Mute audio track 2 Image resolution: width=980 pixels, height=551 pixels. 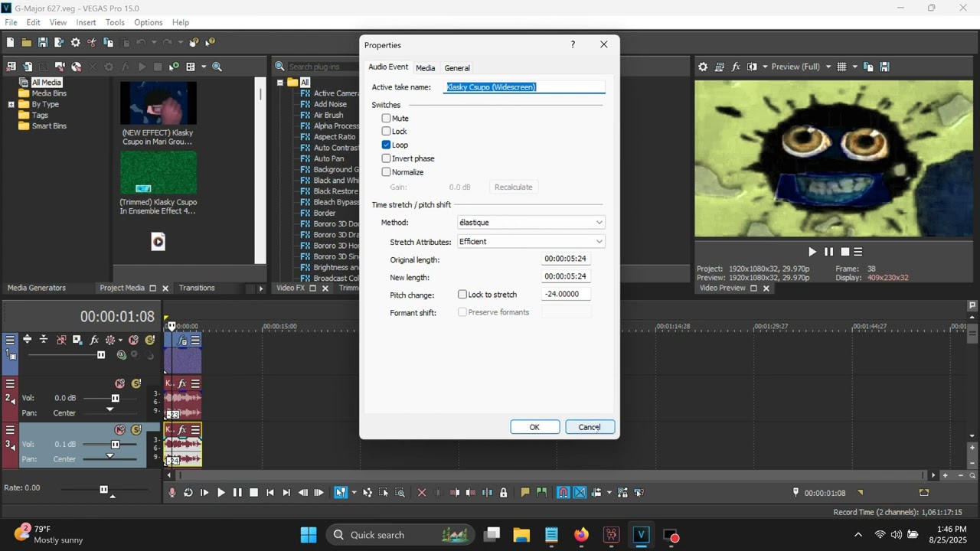tap(120, 383)
